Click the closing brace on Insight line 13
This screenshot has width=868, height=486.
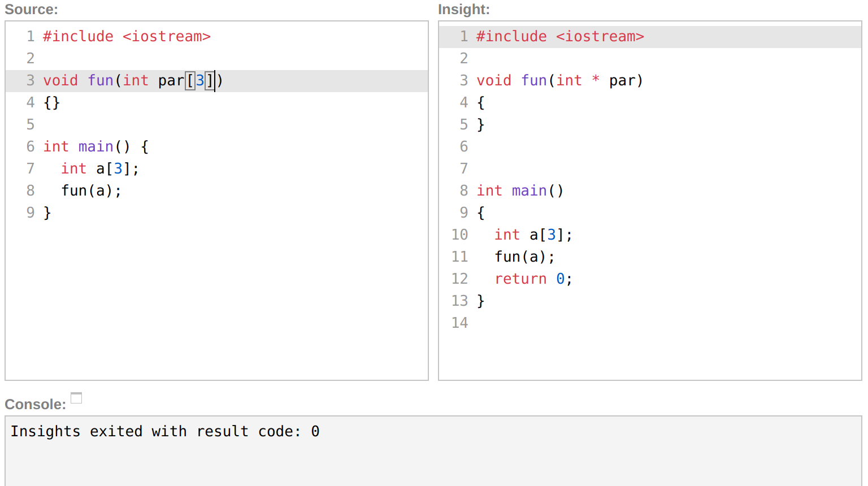(481, 301)
